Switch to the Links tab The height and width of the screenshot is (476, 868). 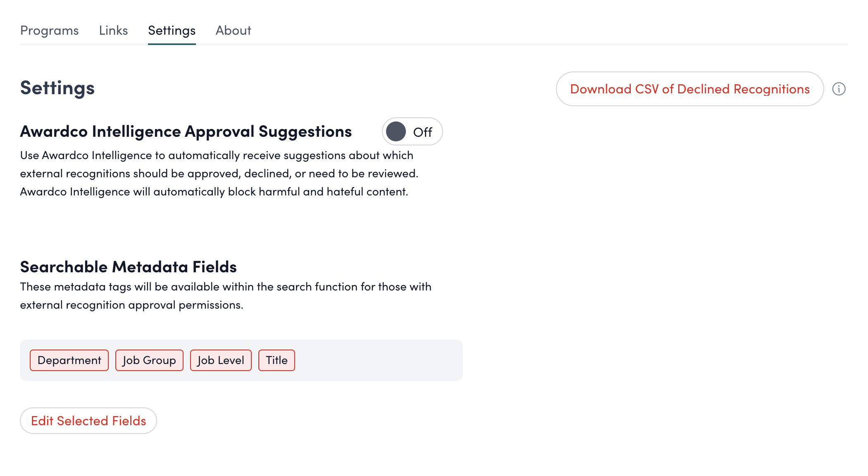(x=113, y=31)
